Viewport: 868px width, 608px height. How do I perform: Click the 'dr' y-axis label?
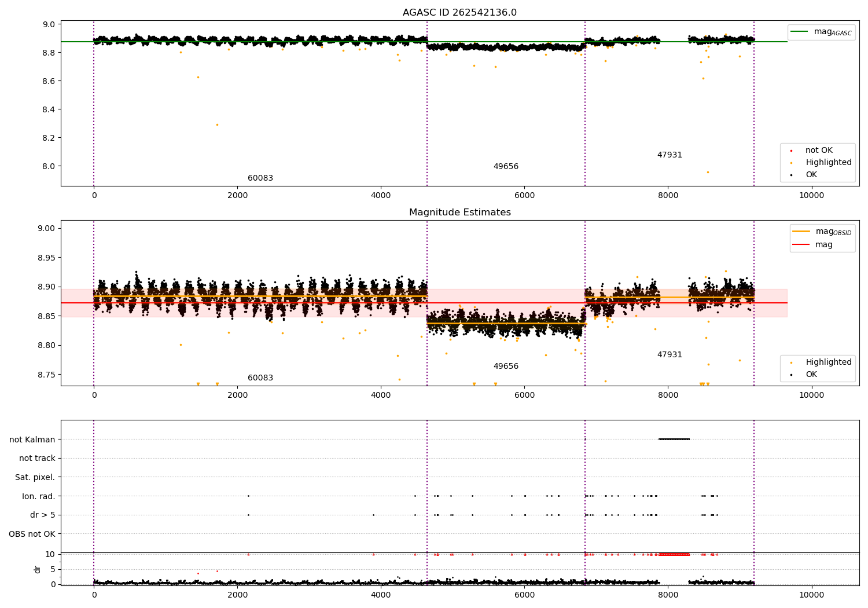pyautogui.click(x=38, y=569)
